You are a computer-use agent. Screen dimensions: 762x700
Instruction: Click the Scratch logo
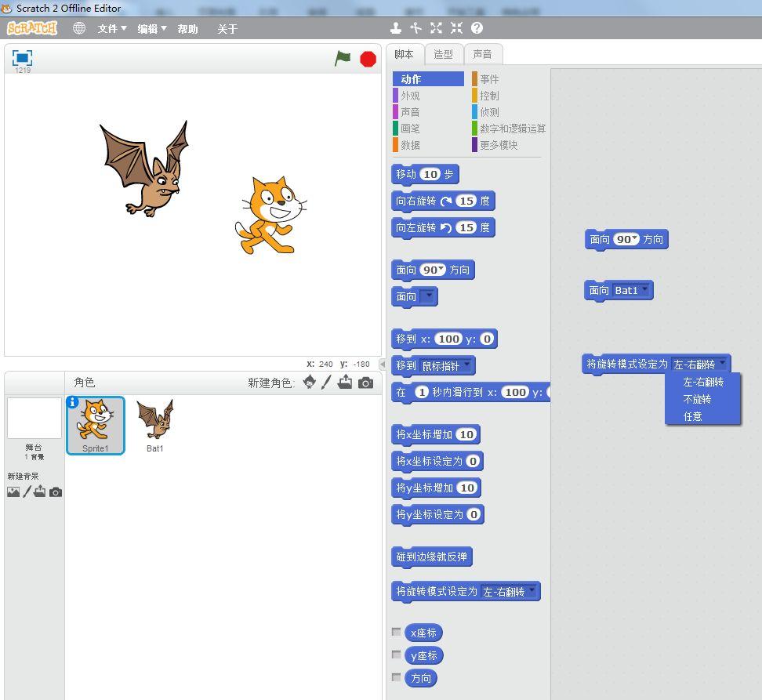coord(32,28)
